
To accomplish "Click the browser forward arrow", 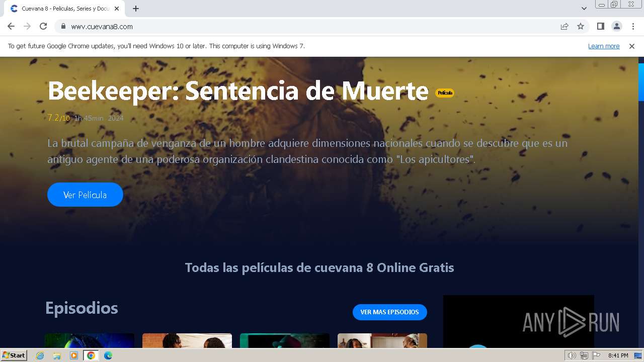I will pyautogui.click(x=27, y=26).
